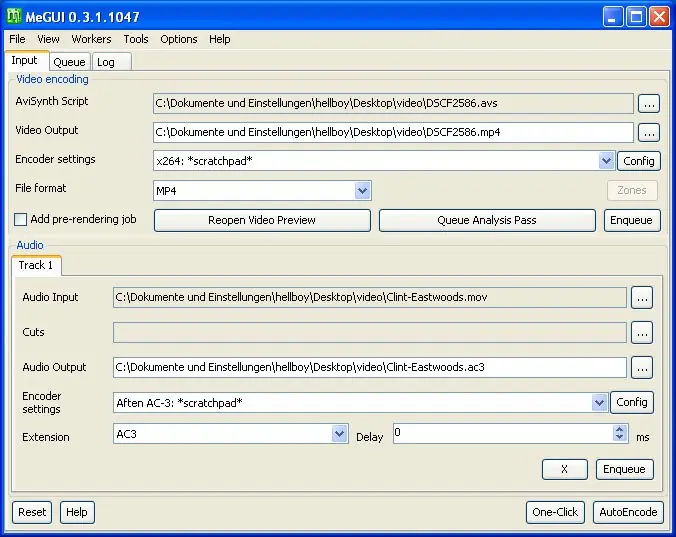This screenshot has height=537, width=676.
Task: Launch the One-Click encoder
Action: tap(555, 512)
